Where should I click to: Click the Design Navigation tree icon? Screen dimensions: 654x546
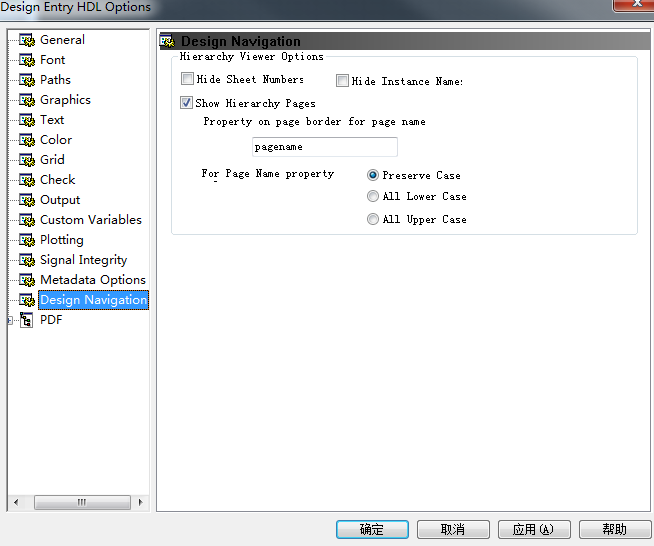tap(27, 300)
